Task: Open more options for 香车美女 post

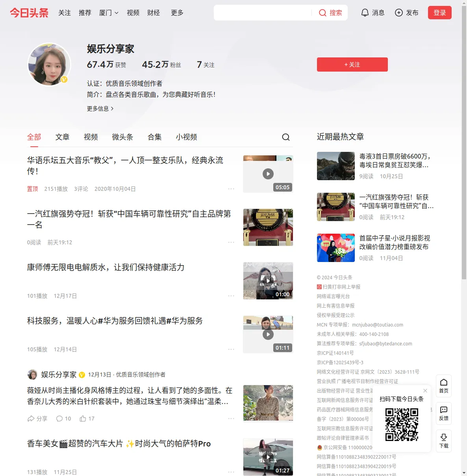Action: [x=231, y=472]
